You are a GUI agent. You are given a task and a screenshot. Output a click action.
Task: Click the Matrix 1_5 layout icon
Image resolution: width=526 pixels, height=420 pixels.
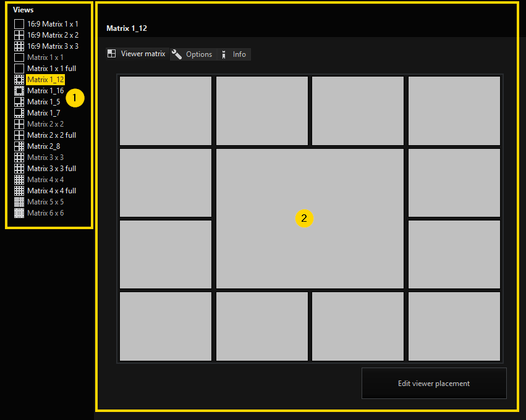[19, 102]
